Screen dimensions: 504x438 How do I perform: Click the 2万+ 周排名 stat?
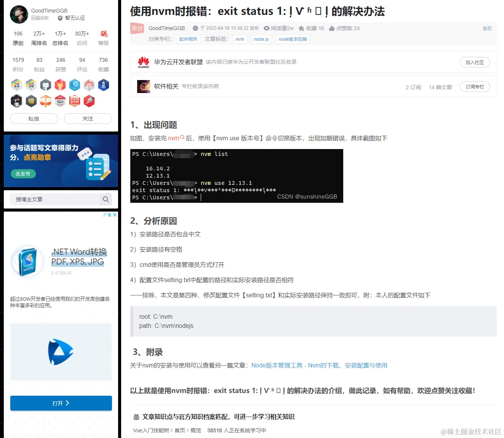39,38
